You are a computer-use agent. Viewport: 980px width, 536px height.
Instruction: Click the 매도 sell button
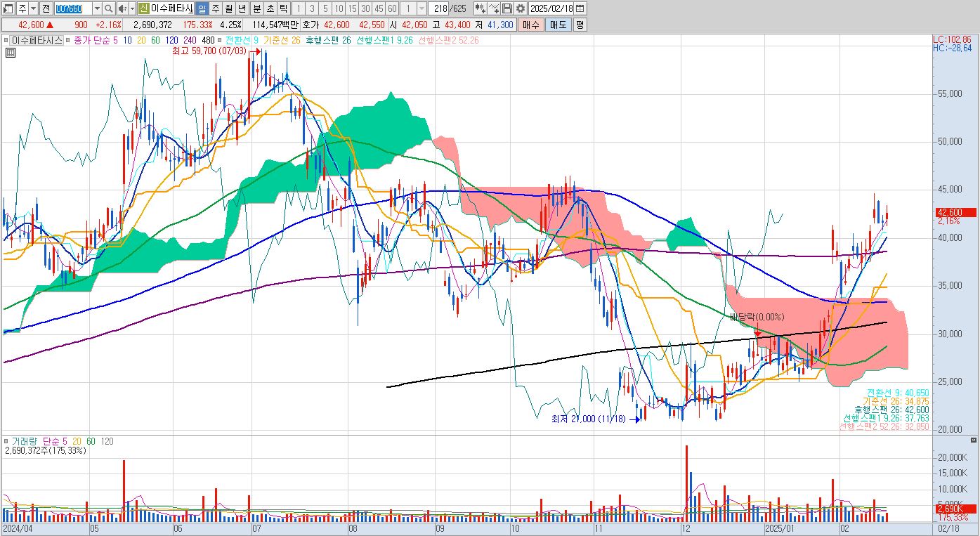[x=558, y=25]
